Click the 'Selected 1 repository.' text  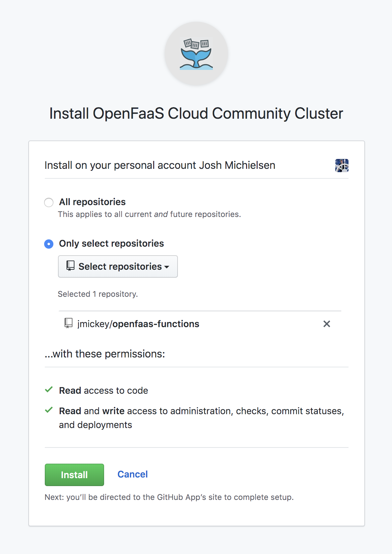point(98,294)
